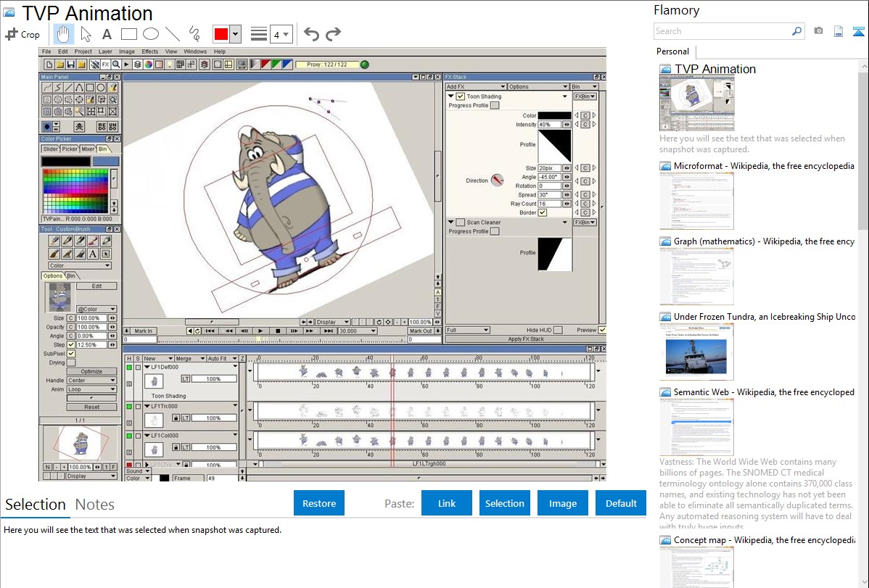Click the Crop tool
The height and width of the screenshot is (588, 869).
pyautogui.click(x=22, y=34)
